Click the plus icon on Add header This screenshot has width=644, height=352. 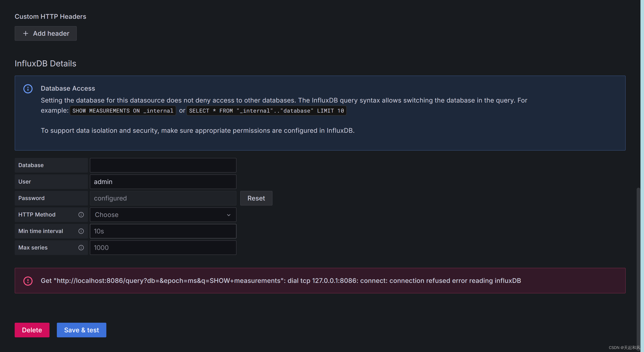26,33
